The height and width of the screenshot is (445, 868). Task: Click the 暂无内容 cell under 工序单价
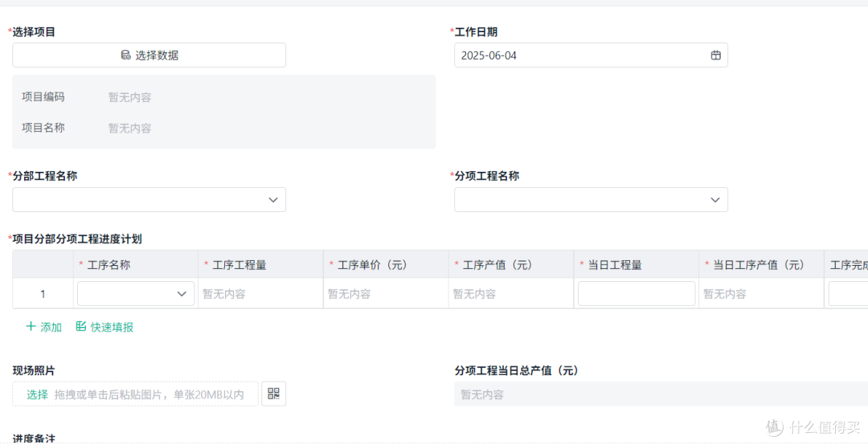(x=386, y=294)
